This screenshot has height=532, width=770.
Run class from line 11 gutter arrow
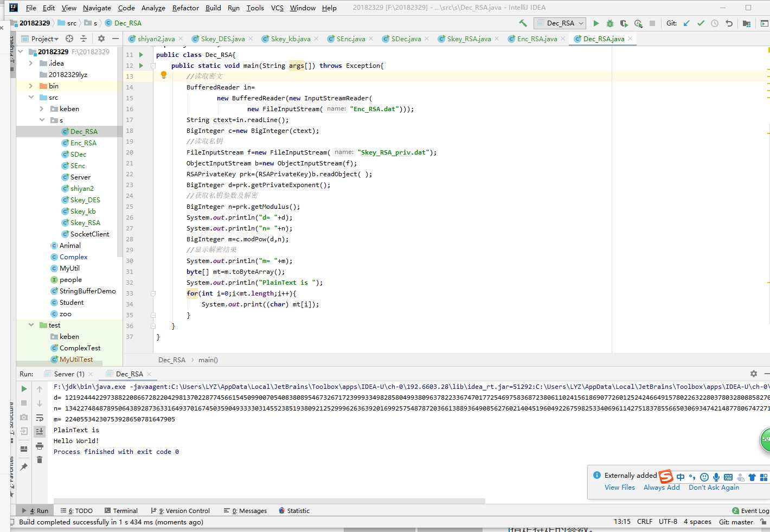[141, 55]
